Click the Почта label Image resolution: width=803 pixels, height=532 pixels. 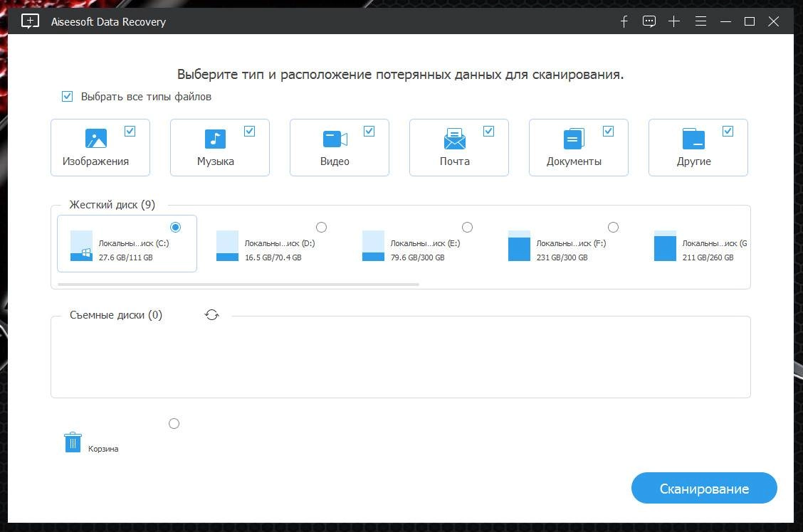(x=455, y=161)
